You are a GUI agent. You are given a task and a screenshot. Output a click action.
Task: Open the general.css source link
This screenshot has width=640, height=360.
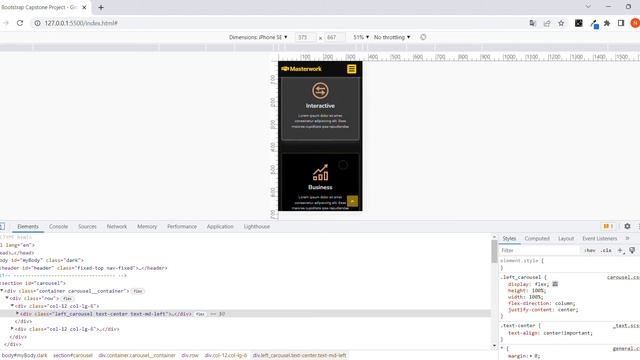coord(626,349)
